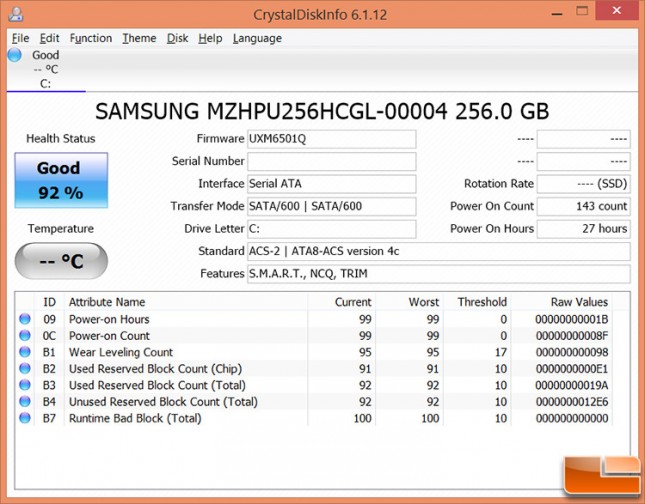Viewport: 645px width, 504px height.
Task: Click raw value 000000000098
Action: 571,352
